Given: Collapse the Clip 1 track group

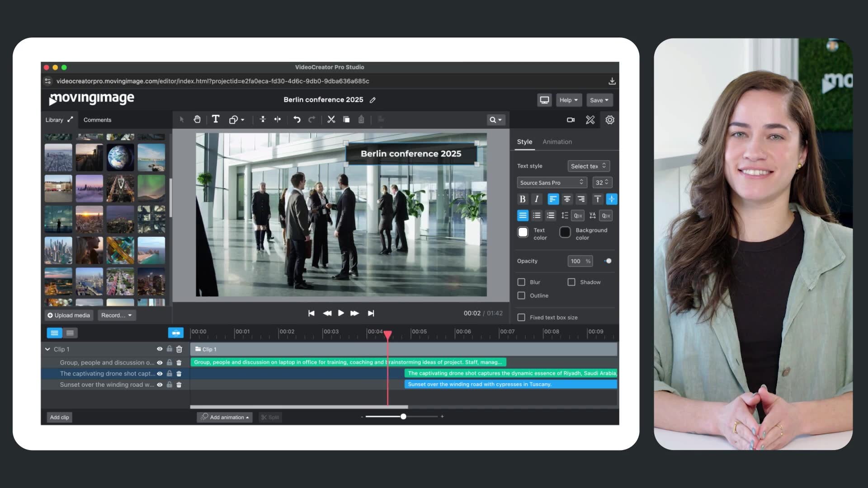Looking at the screenshot, I should [47, 349].
